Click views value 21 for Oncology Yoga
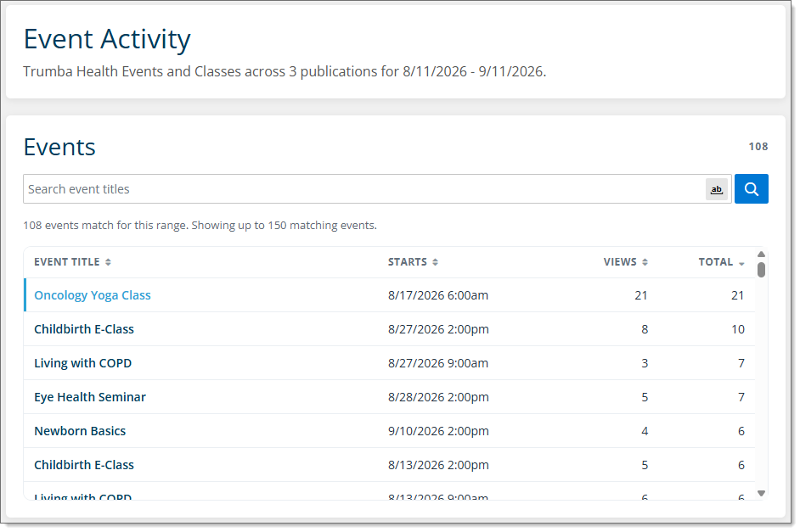Viewport: 800px width, 532px height. click(641, 295)
